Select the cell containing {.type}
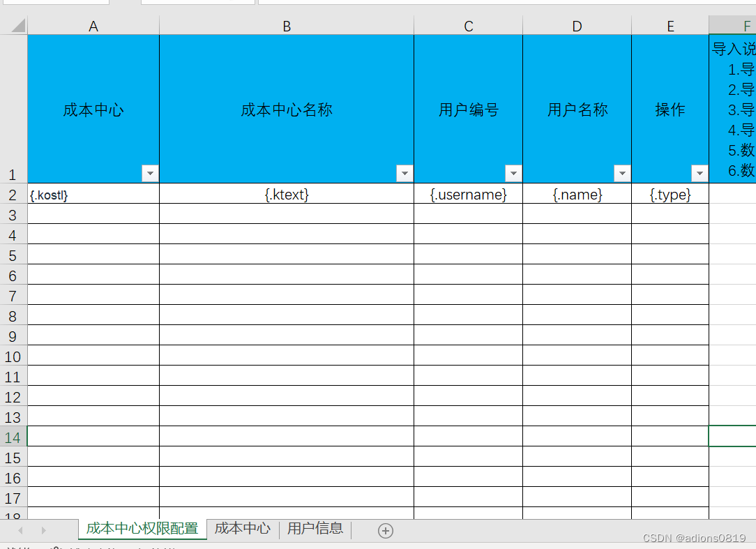Screen dimensions: 756x549 pyautogui.click(x=670, y=195)
